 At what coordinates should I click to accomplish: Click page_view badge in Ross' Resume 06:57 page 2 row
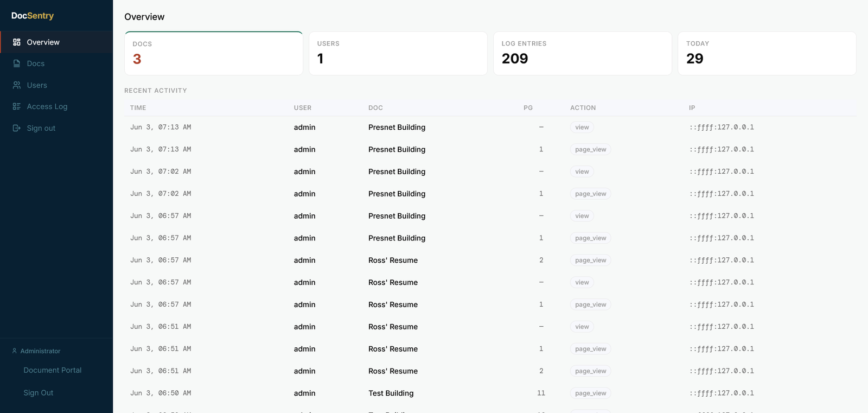tap(591, 260)
